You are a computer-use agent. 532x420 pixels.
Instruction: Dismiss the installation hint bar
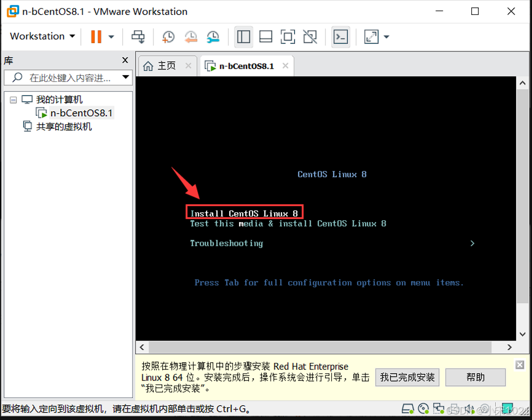520,365
